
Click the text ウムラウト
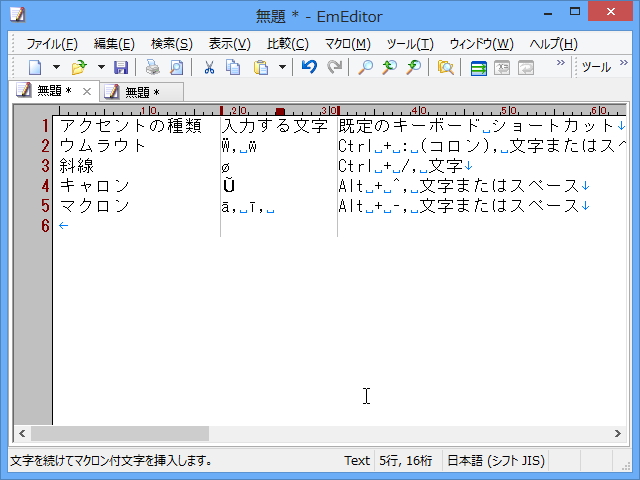tap(102, 145)
